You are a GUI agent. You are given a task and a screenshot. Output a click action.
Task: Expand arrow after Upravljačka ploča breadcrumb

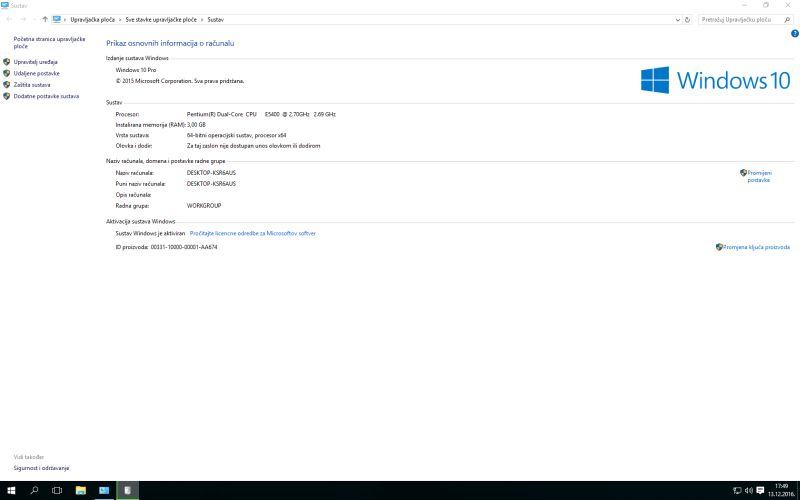coord(120,19)
